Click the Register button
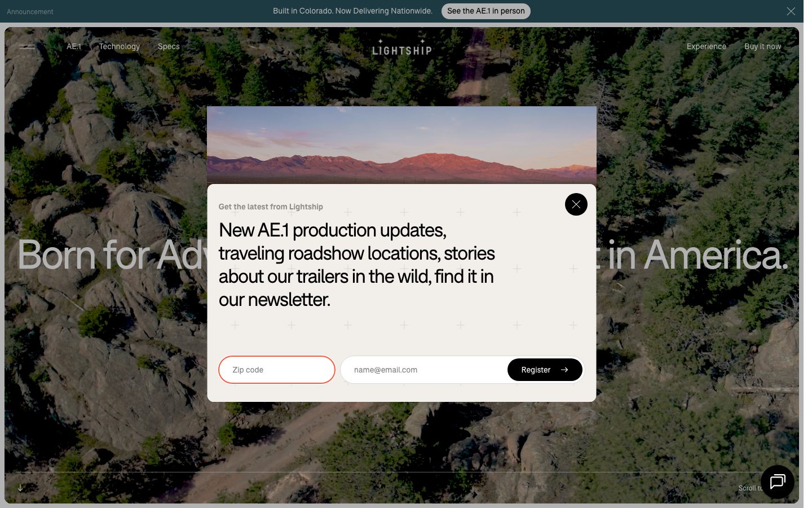812x508 pixels. point(545,370)
